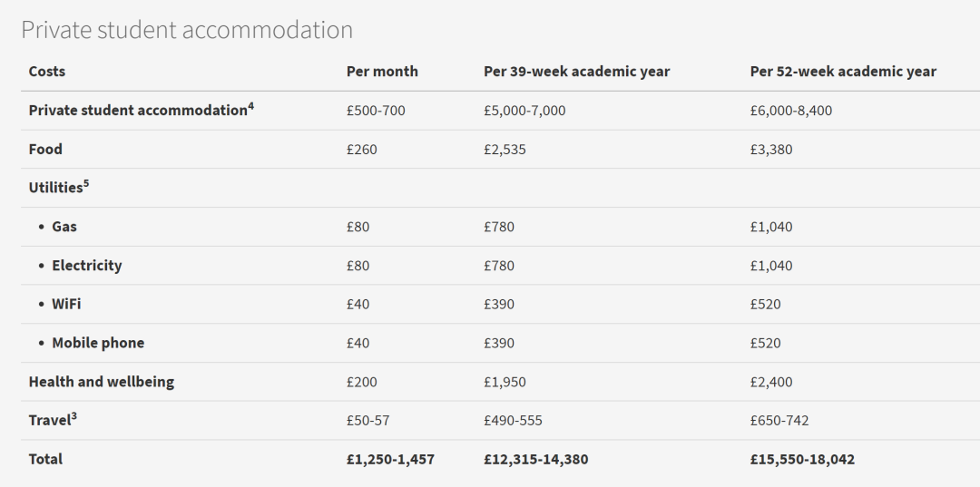Click the Food row label
The height and width of the screenshot is (487, 980).
point(45,150)
